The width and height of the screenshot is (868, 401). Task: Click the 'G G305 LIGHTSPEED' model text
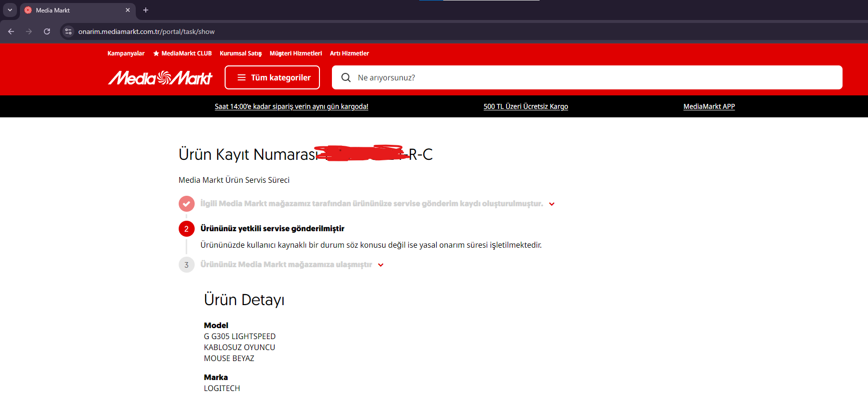pos(240,337)
